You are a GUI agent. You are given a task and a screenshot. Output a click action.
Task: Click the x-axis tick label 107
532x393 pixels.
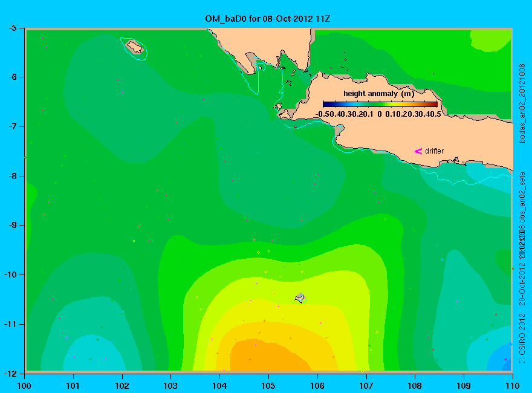pos(366,386)
